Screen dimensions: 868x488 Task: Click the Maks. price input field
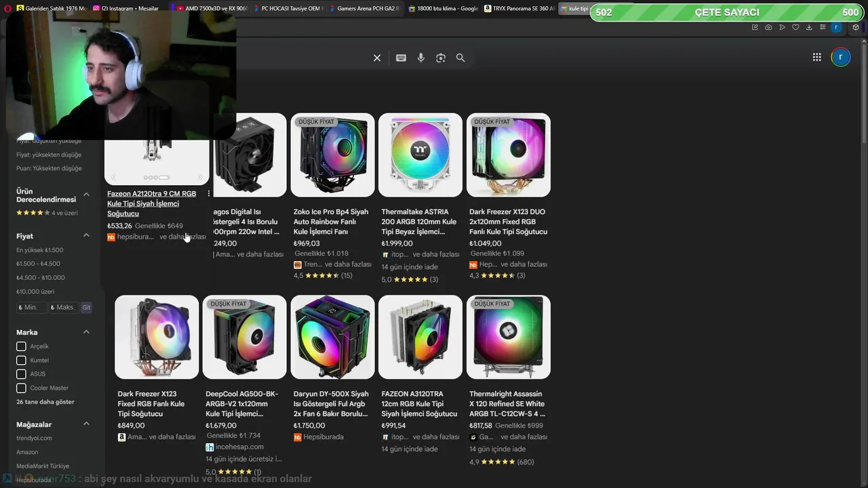(x=64, y=308)
